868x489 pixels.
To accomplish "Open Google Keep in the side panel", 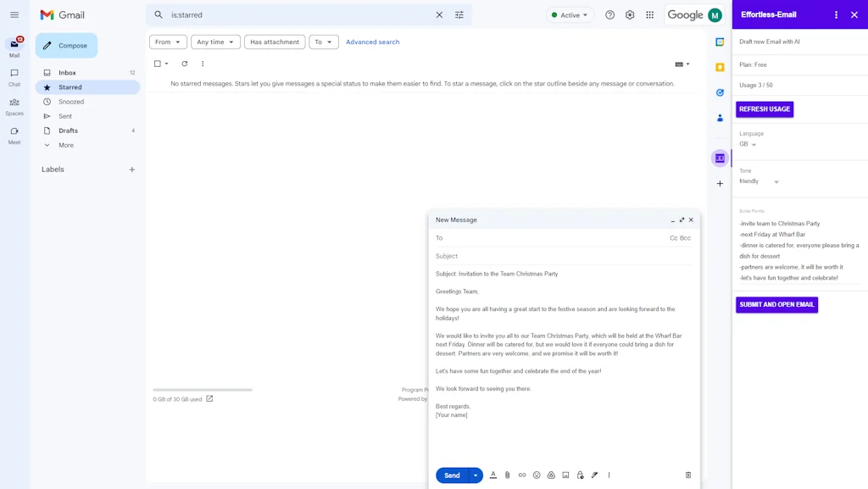I will pos(719,66).
